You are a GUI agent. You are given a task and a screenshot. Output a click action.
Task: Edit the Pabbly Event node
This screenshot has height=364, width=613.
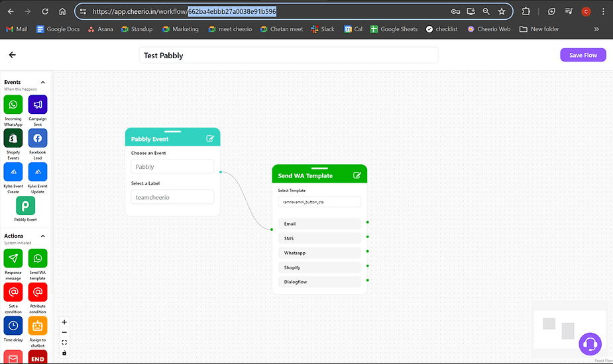point(210,138)
